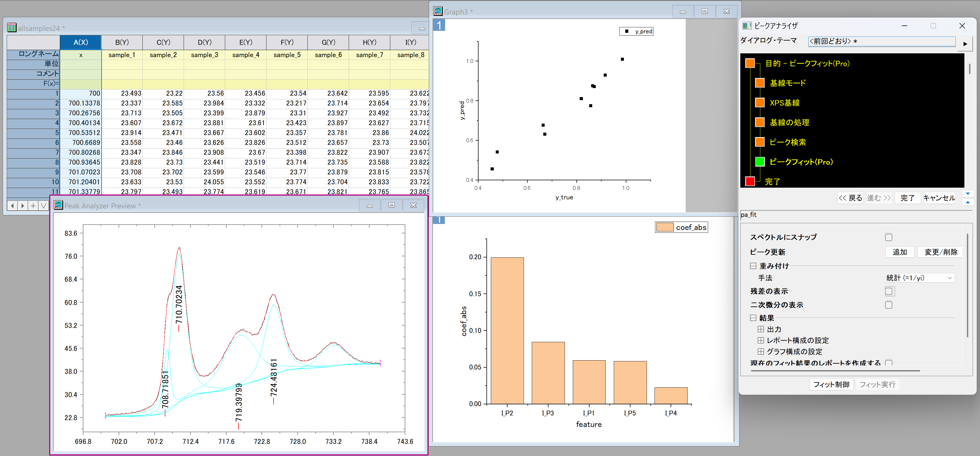Viewport: 980px width, 456px height.
Task: Click cell with value 24.055
Action: [204, 182]
